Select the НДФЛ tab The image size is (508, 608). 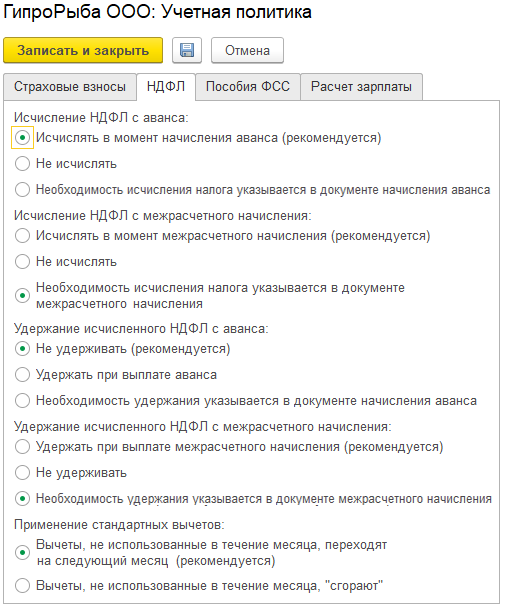tap(166, 86)
